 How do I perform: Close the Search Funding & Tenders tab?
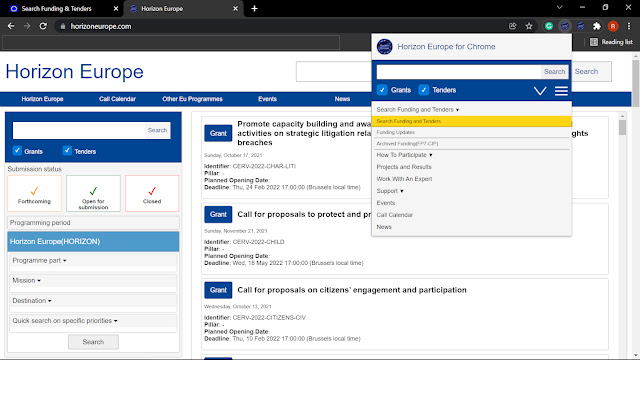coord(116,9)
